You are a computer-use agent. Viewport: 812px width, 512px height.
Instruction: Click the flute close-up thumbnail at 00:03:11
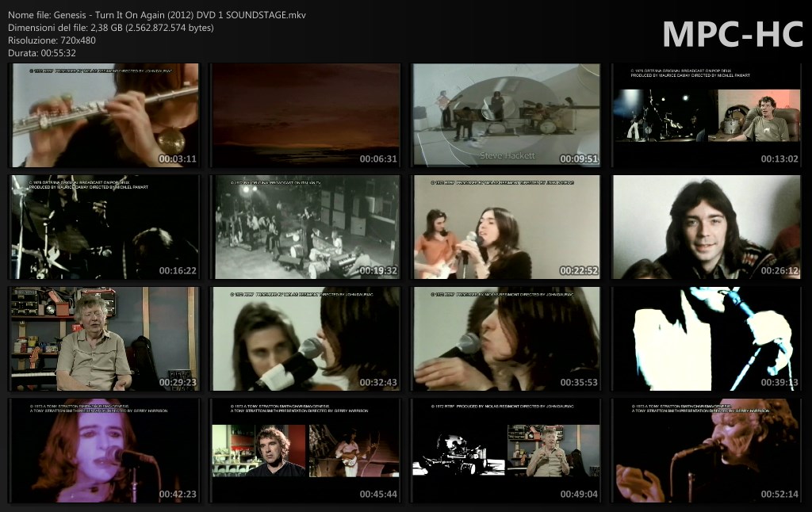point(105,116)
